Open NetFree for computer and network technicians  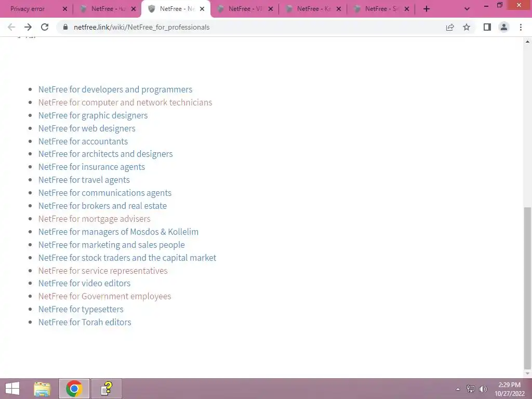[x=125, y=102]
